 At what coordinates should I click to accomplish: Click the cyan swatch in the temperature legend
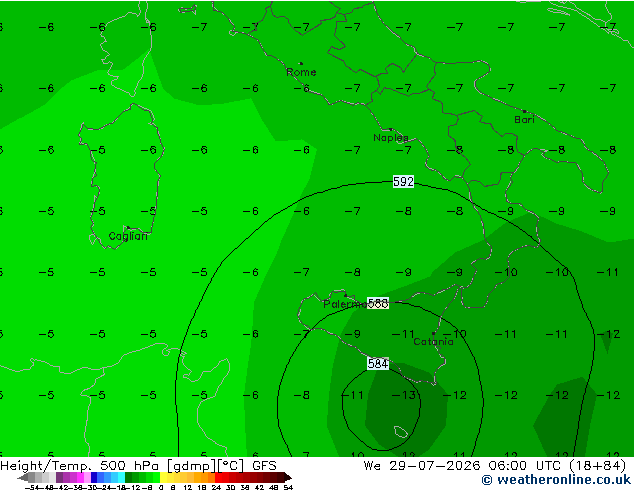121,477
